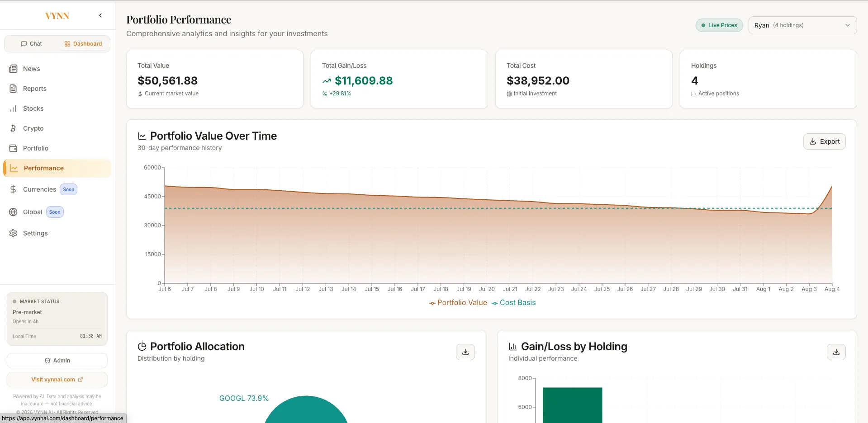Image resolution: width=868 pixels, height=423 pixels.
Task: Click the Total Cost amount $38,952.00
Action: tap(538, 81)
